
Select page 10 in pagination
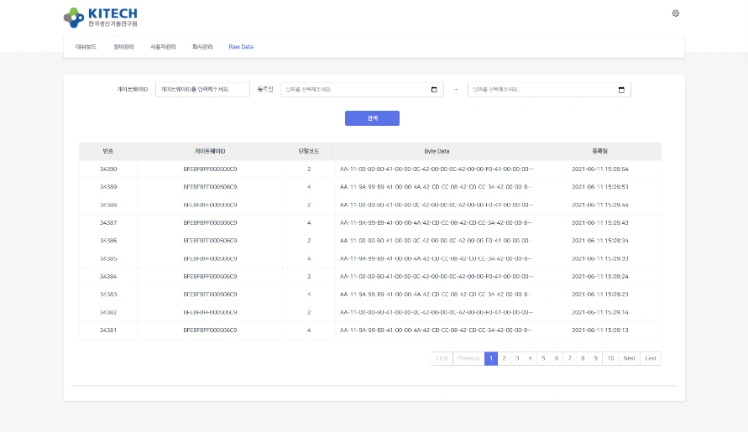tap(611, 358)
